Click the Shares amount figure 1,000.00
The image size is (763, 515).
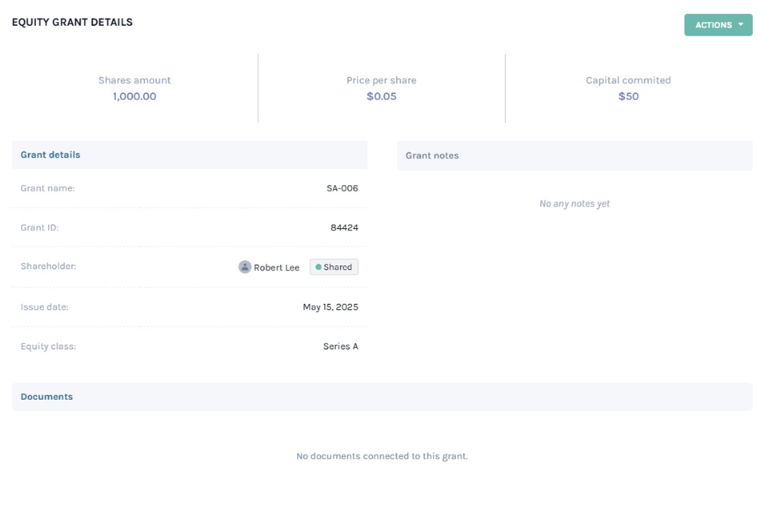coord(134,96)
